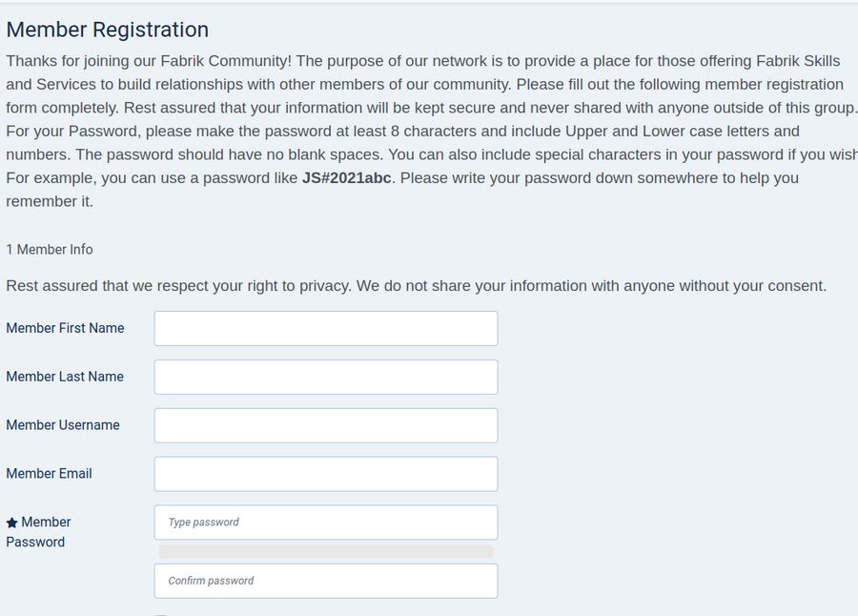Tick the checkbox below Confirm password
This screenshot has height=616, width=858.
tap(160, 614)
